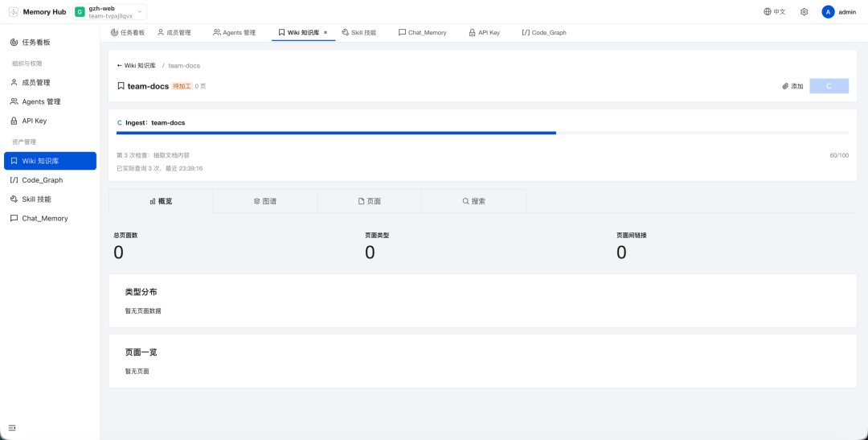Screen dimensions: 868x440
Task: Open 任务看板 in the sidebar
Action: click(x=50, y=42)
